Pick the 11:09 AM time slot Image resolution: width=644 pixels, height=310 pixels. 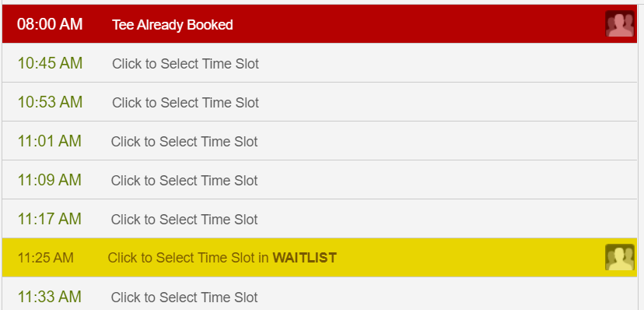pyautogui.click(x=320, y=180)
